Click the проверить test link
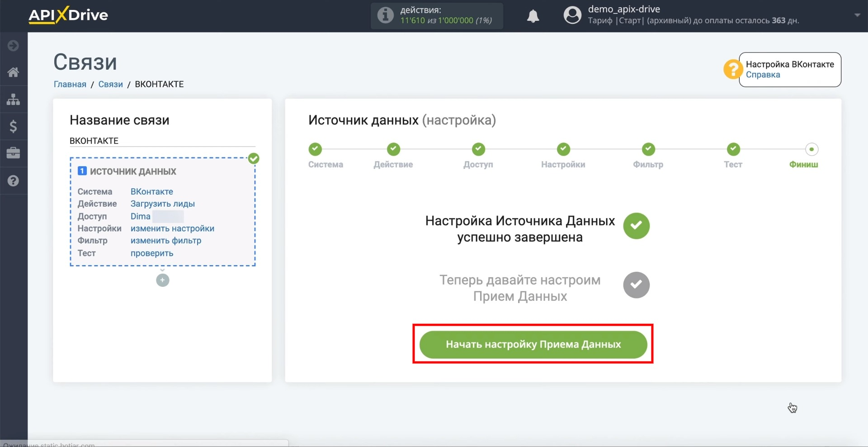This screenshot has width=868, height=447. pyautogui.click(x=151, y=253)
